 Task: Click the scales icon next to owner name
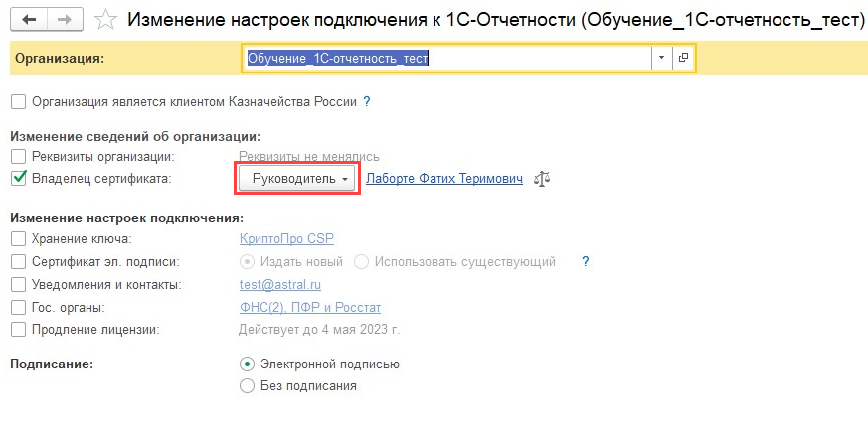542,179
